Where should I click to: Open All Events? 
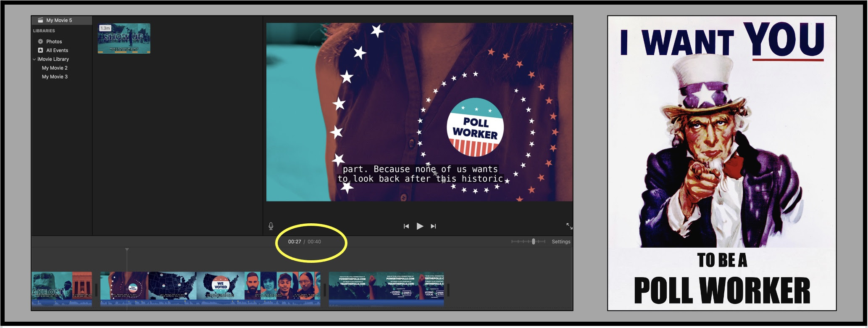point(57,50)
